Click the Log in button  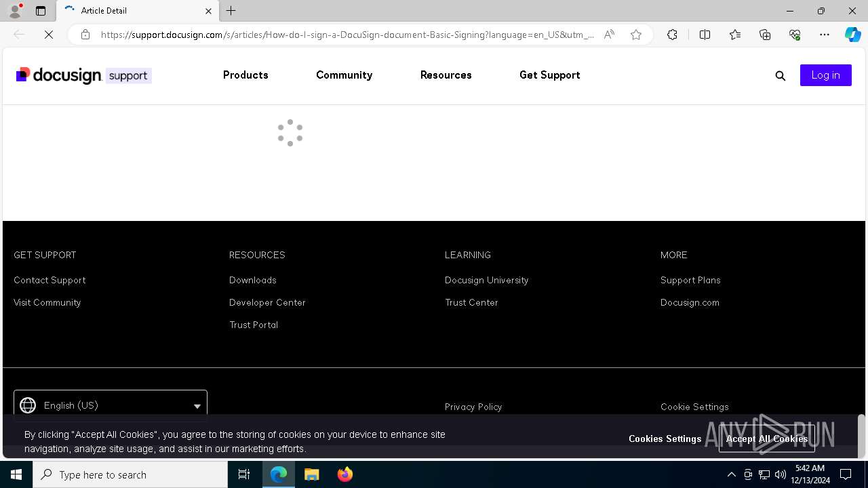pos(825,75)
